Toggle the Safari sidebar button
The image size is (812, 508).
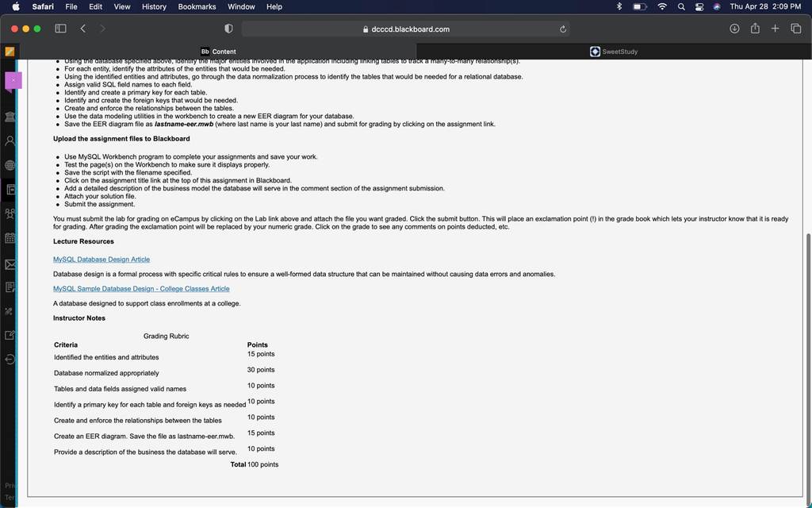[x=60, y=29]
